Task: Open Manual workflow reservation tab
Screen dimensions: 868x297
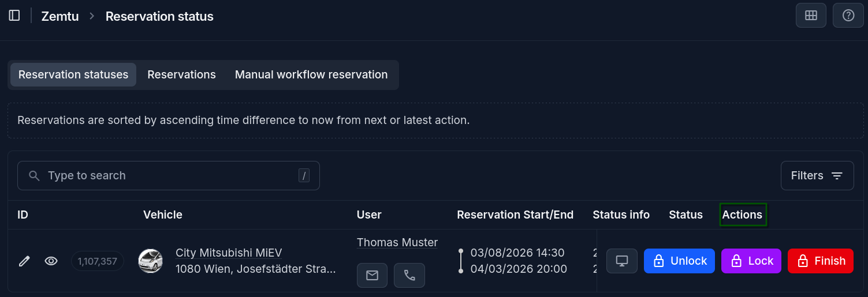Action: [311, 75]
